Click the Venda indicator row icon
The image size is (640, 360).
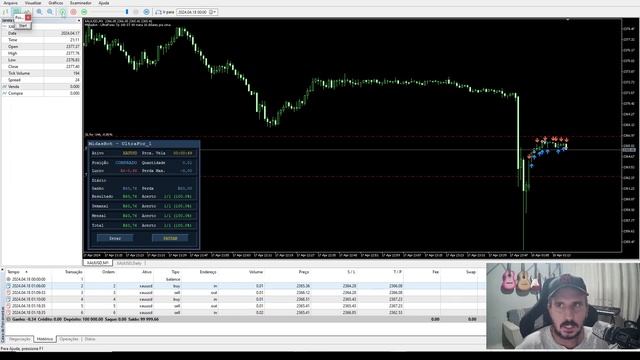click(5, 87)
